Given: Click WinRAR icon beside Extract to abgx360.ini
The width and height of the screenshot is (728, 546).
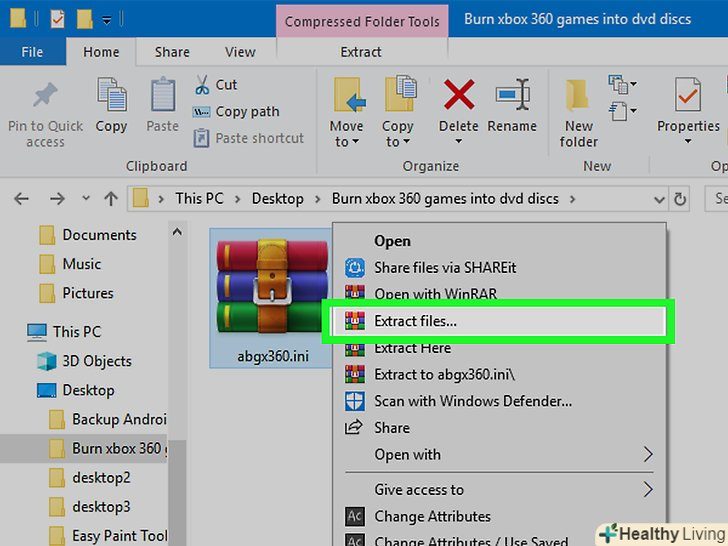Looking at the screenshot, I should (355, 374).
